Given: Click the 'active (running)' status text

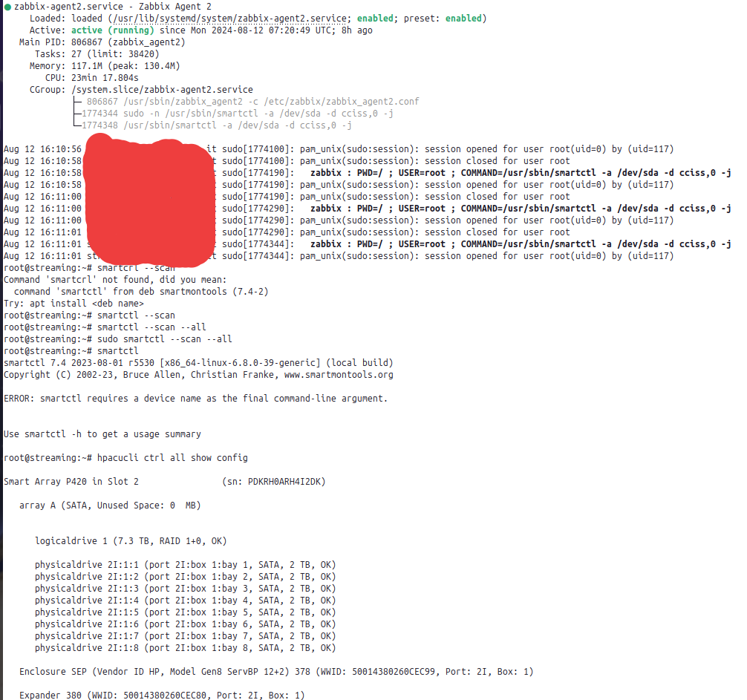Looking at the screenshot, I should (112, 30).
